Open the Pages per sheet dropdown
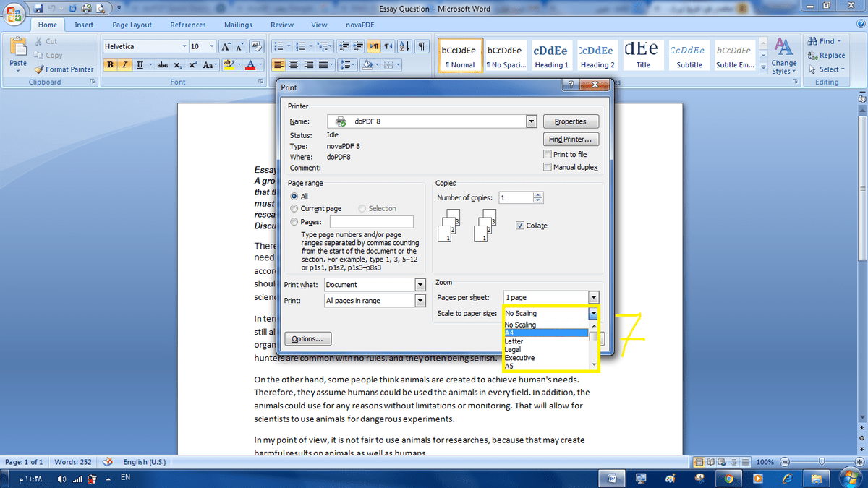 [x=593, y=298]
